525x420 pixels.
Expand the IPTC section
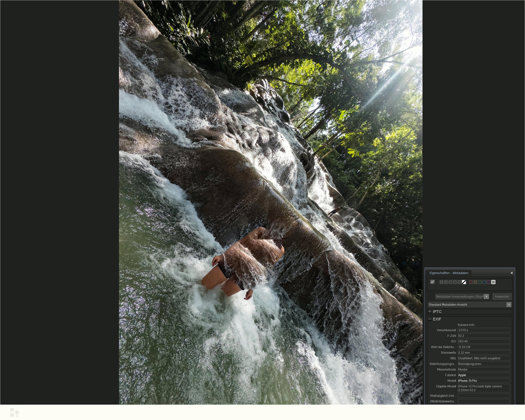pyautogui.click(x=430, y=312)
